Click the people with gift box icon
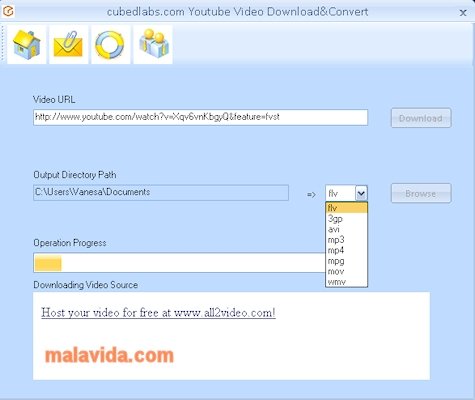Image resolution: width=475 pixels, height=400 pixels. pyautogui.click(x=153, y=44)
